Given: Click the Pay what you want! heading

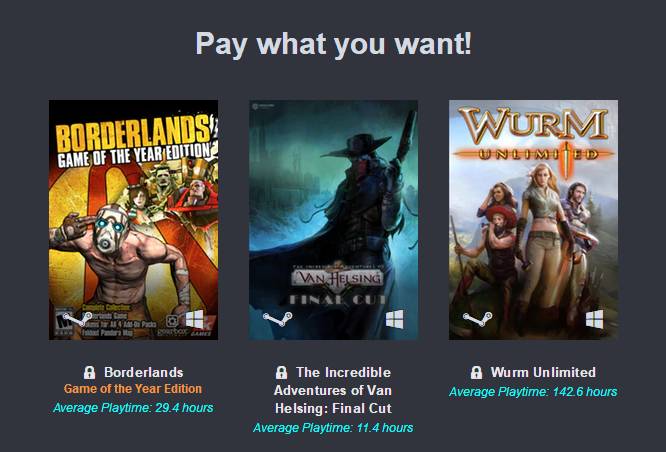Looking at the screenshot, I should pyautogui.click(x=333, y=43).
